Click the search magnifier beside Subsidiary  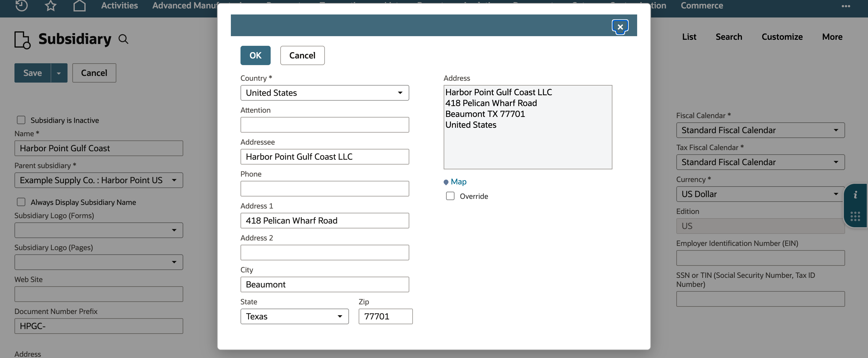(x=124, y=39)
